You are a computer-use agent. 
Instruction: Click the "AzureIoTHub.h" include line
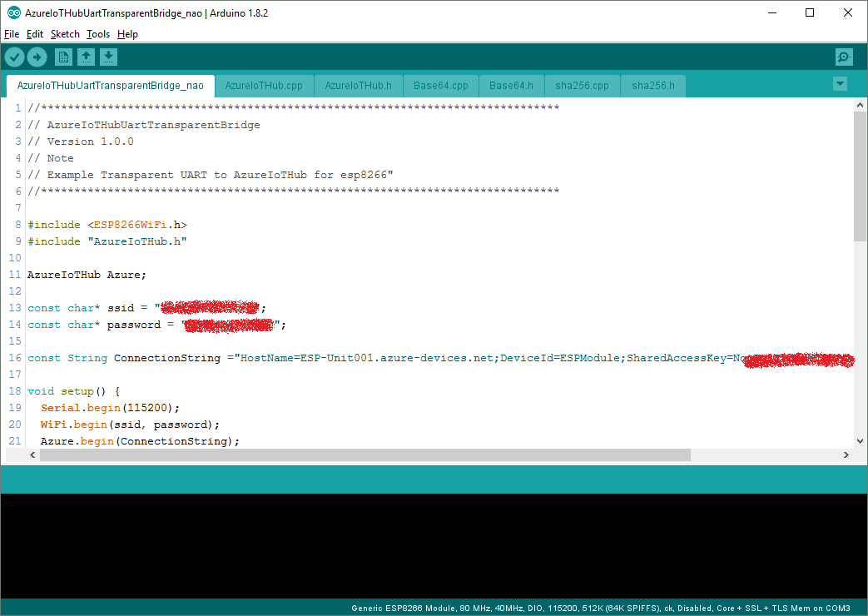(107, 241)
